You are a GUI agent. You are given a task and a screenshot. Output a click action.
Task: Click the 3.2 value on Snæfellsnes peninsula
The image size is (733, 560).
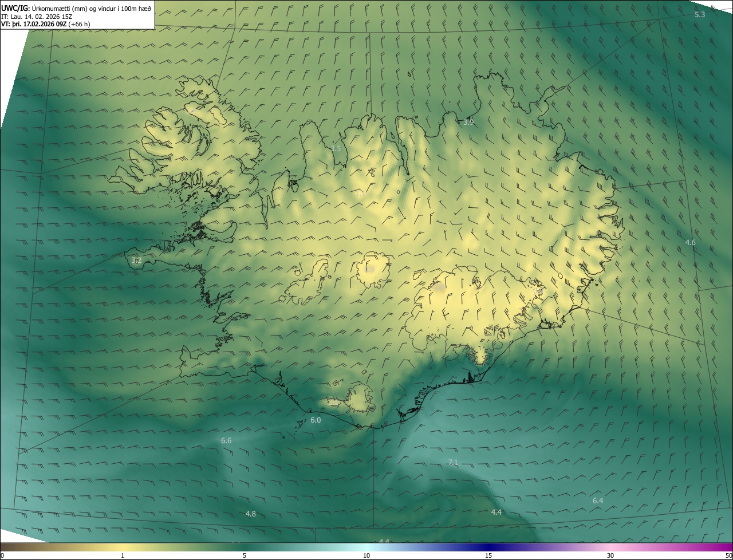(136, 260)
